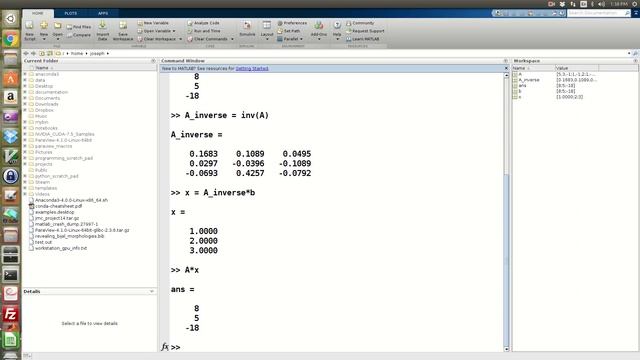This screenshot has height=360, width=640.
Task: Click the command prompt input line
Action: coord(338,347)
